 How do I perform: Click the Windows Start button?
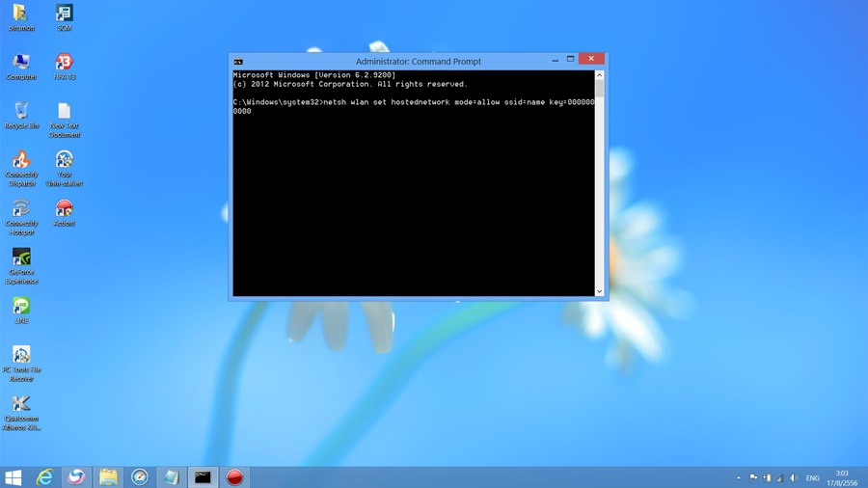pos(13,477)
